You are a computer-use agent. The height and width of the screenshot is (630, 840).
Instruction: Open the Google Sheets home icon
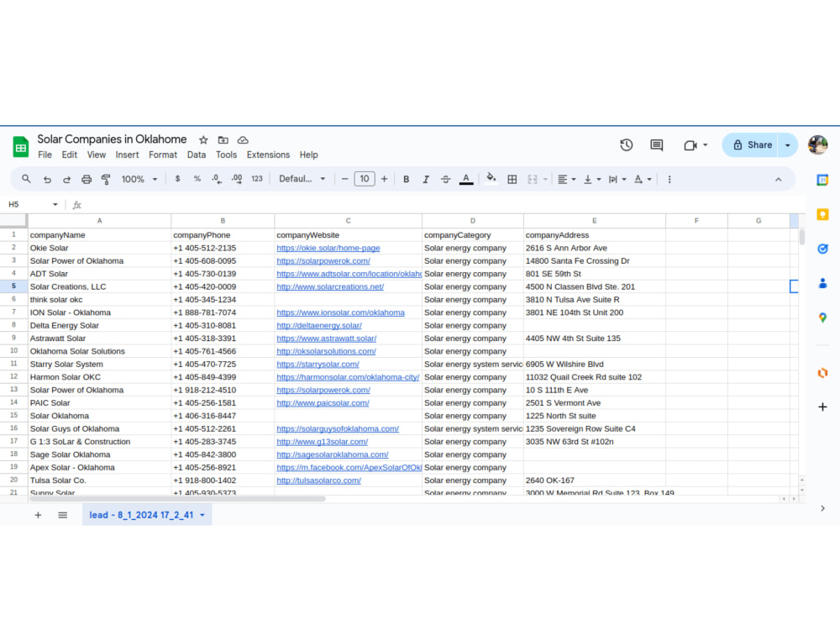[x=20, y=147]
